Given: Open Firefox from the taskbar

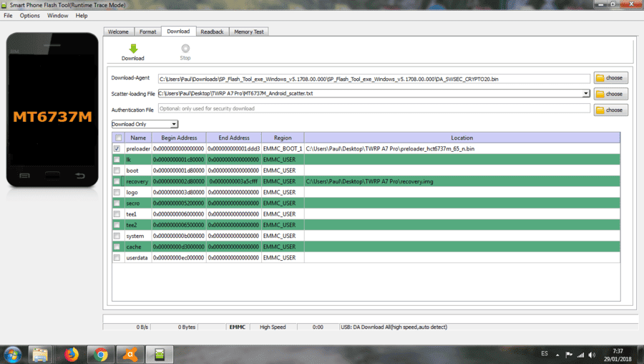Looking at the screenshot, I should coord(72,354).
